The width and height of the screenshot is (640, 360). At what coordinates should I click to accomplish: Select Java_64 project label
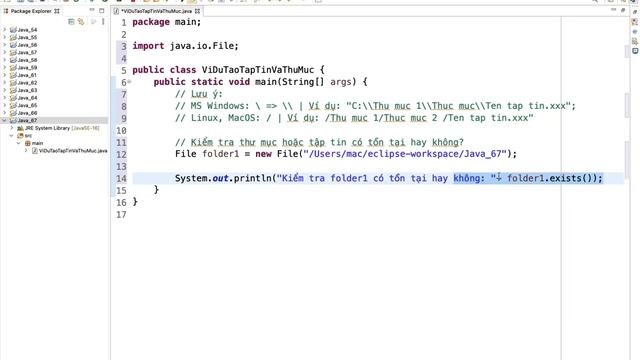pyautogui.click(x=27, y=98)
